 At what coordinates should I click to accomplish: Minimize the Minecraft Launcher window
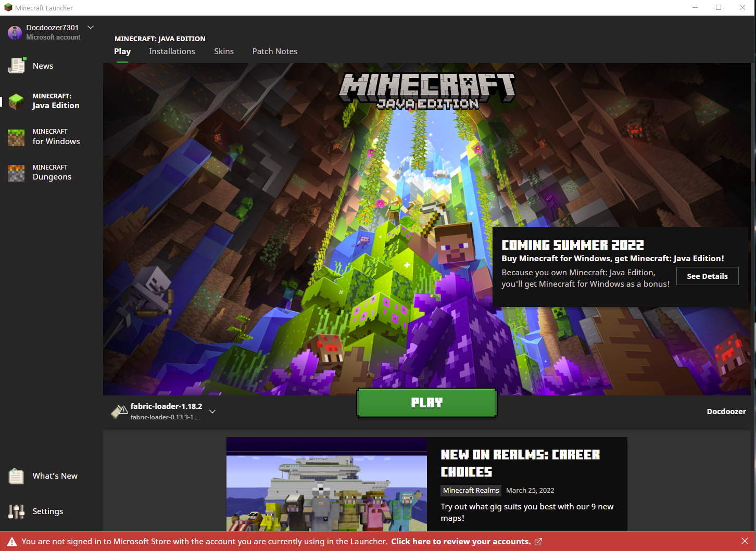(695, 8)
